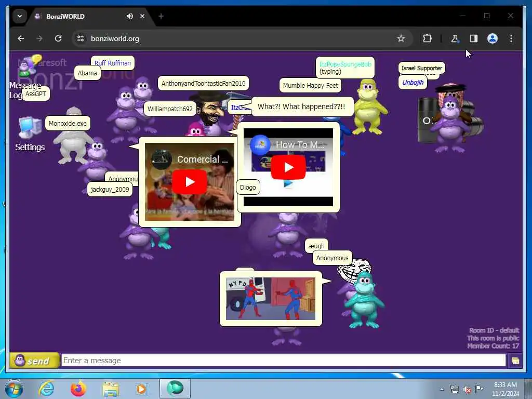Click the yellow Bonzi character
Screen dimensions: 532x399
(x=369, y=107)
